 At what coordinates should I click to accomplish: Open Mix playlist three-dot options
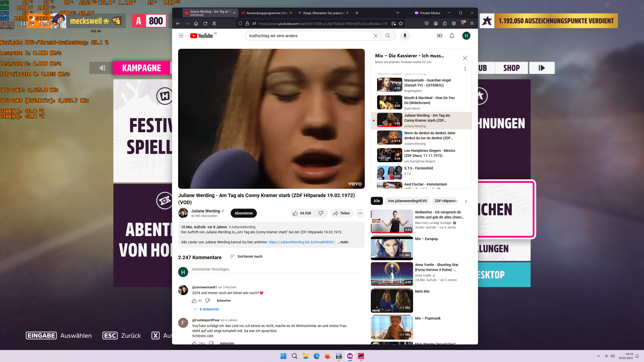click(x=465, y=69)
